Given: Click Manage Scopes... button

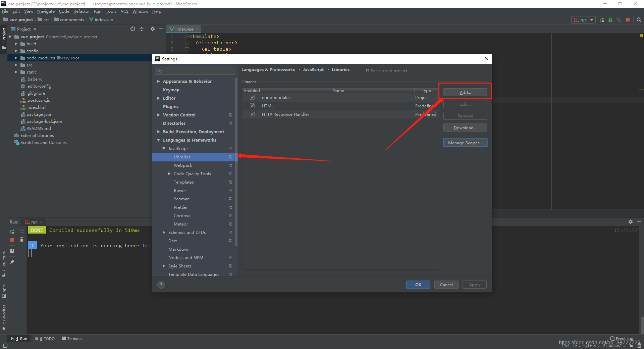Looking at the screenshot, I should (x=465, y=143).
